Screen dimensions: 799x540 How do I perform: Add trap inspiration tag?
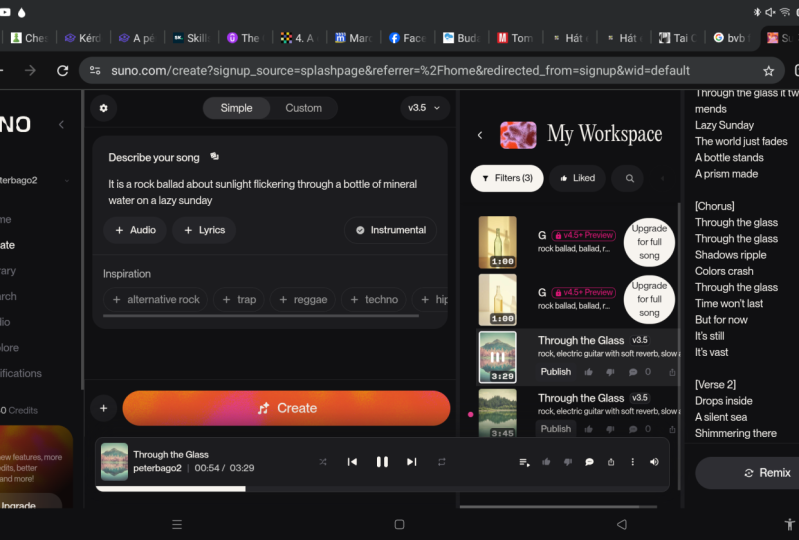point(239,300)
